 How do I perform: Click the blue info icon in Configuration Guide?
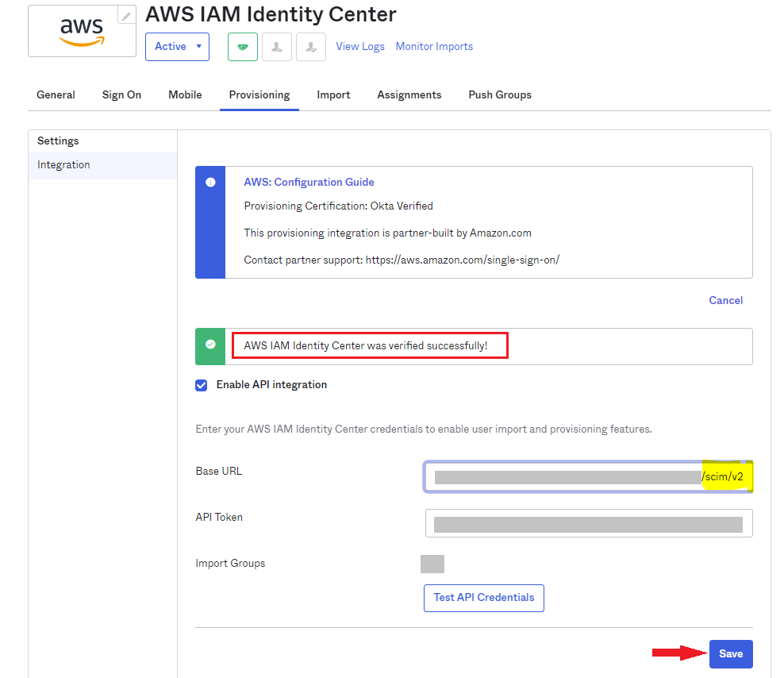[210, 183]
